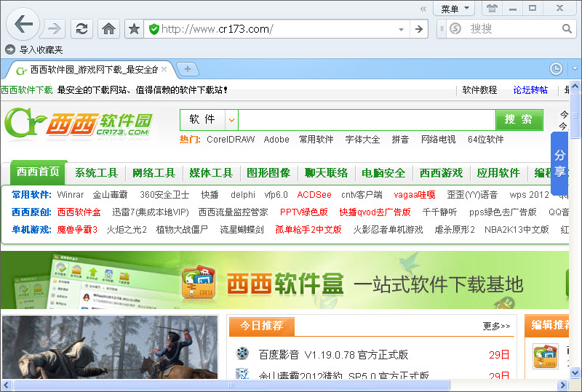Click the 西西软件盒 icon under 编辑推荐

(545, 356)
